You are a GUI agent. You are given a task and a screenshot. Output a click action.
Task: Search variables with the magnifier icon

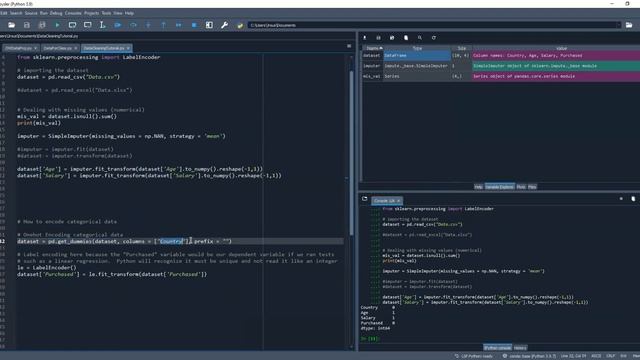click(420, 38)
